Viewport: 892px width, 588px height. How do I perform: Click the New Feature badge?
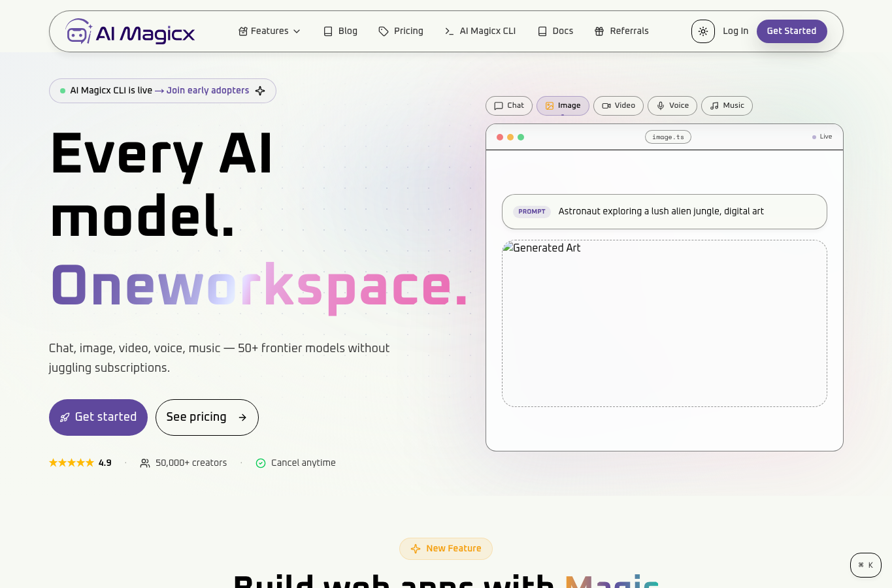pos(446,549)
